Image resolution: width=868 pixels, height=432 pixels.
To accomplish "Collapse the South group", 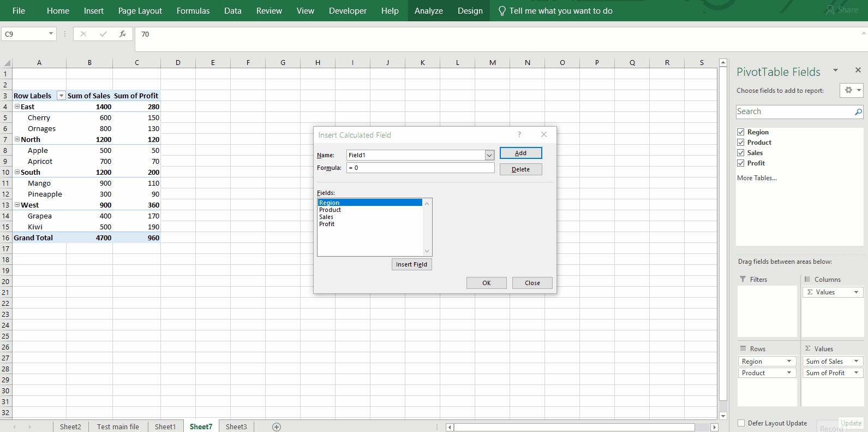I will click(x=17, y=172).
